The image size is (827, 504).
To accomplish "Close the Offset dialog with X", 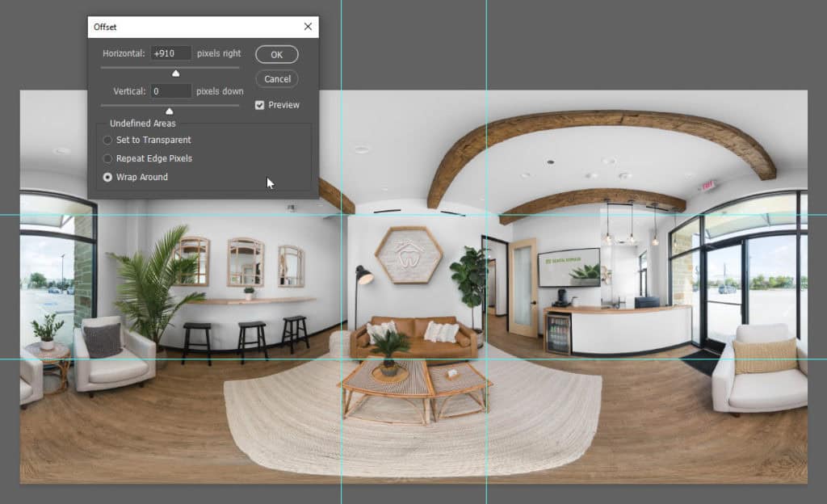I will point(308,27).
